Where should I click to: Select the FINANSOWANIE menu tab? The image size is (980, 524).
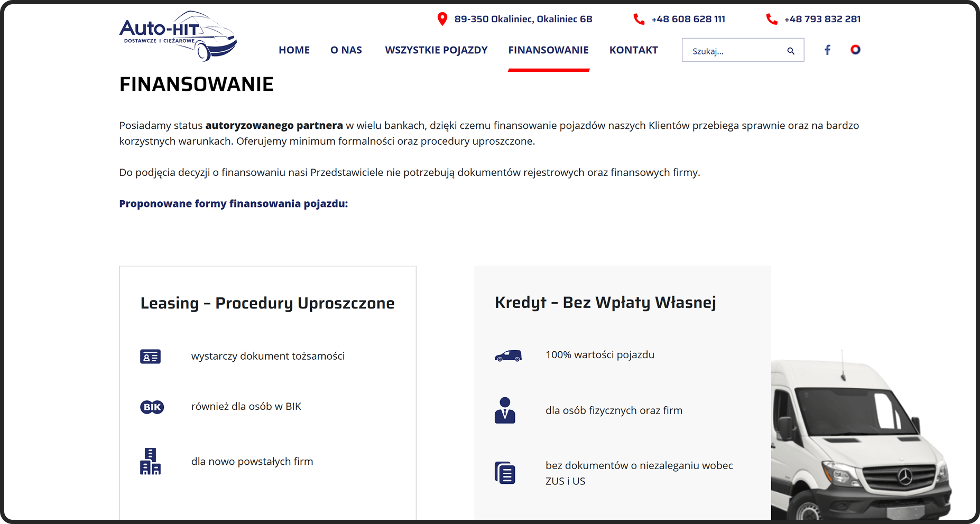pos(548,50)
